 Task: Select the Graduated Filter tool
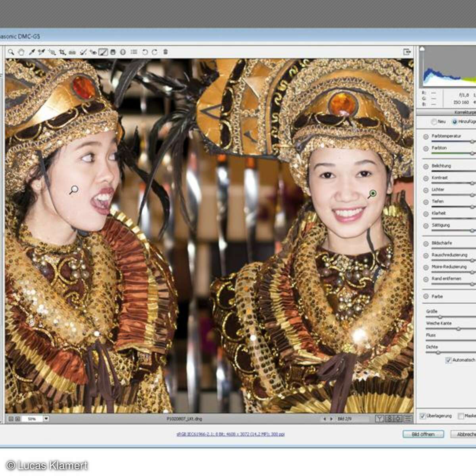112,52
